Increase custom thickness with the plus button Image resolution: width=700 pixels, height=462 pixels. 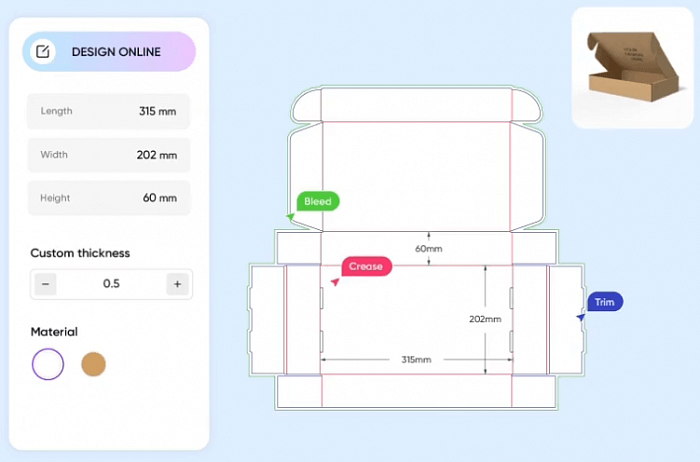[x=177, y=284]
